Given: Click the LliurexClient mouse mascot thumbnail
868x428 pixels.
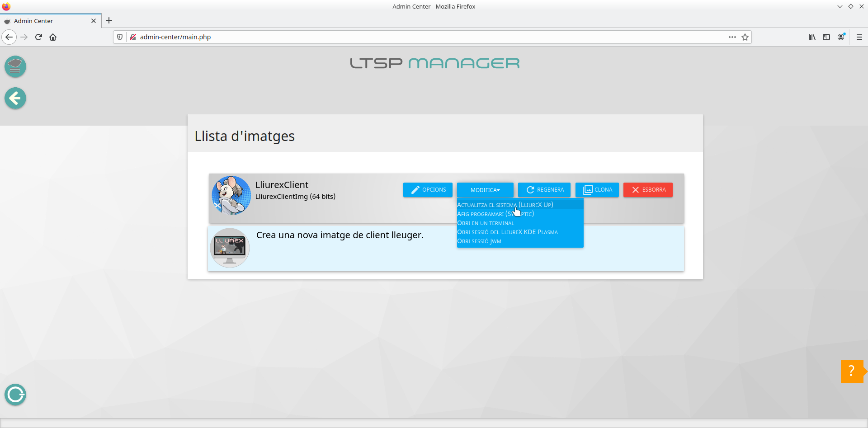Looking at the screenshot, I should coord(231,196).
